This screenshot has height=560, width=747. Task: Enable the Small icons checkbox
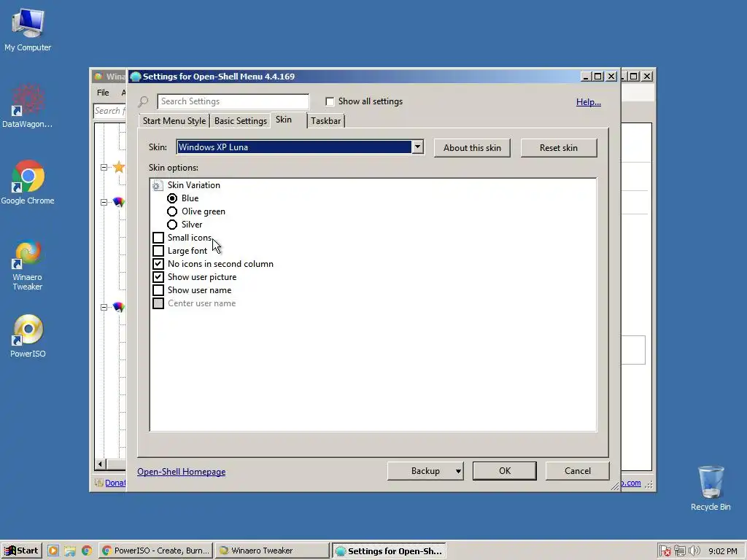[x=158, y=238]
